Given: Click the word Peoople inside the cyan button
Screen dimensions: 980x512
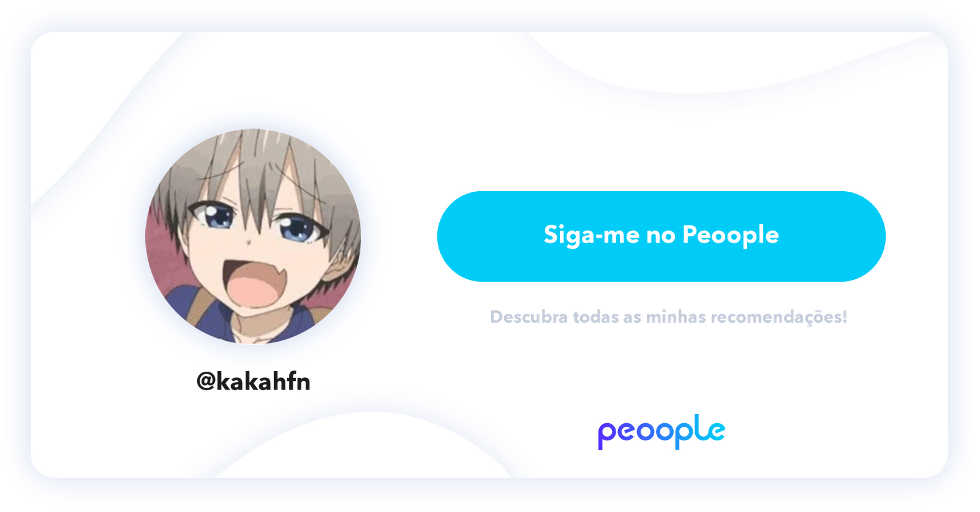Looking at the screenshot, I should [x=731, y=235].
